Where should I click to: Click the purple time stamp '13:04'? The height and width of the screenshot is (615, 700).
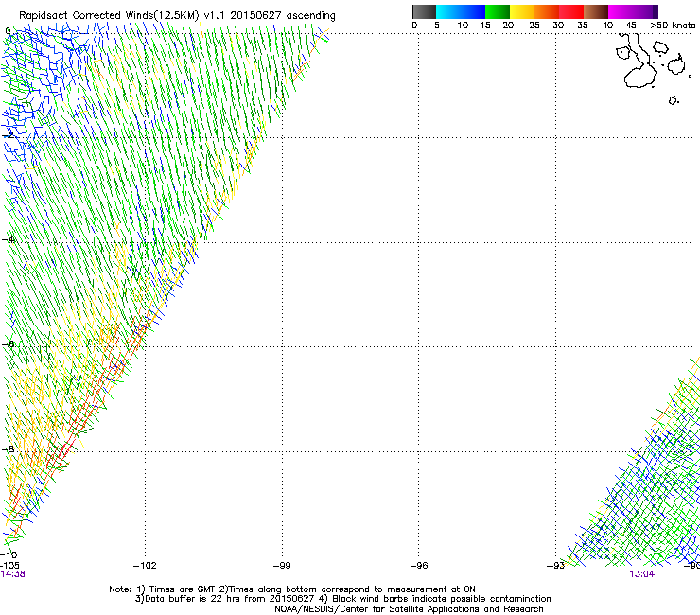642,574
